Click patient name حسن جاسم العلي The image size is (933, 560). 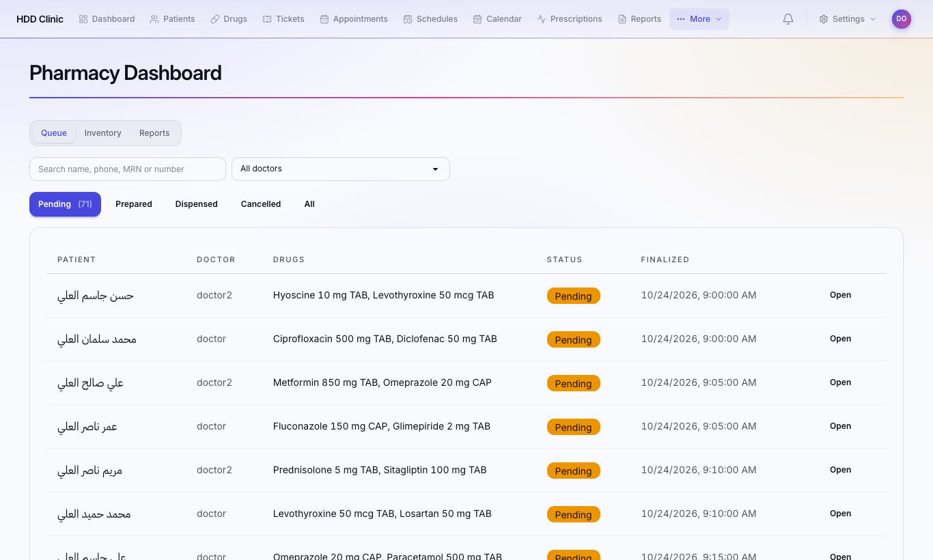(x=96, y=296)
